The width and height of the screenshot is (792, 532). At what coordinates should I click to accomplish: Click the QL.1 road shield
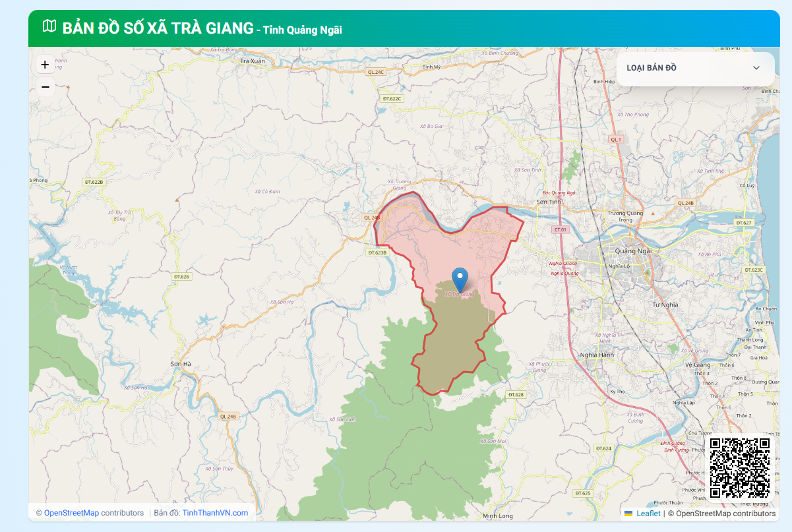point(616,140)
